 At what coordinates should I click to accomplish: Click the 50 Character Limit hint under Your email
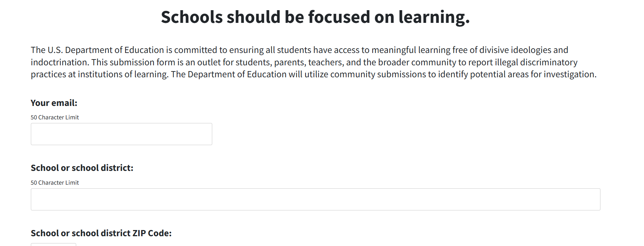point(55,118)
